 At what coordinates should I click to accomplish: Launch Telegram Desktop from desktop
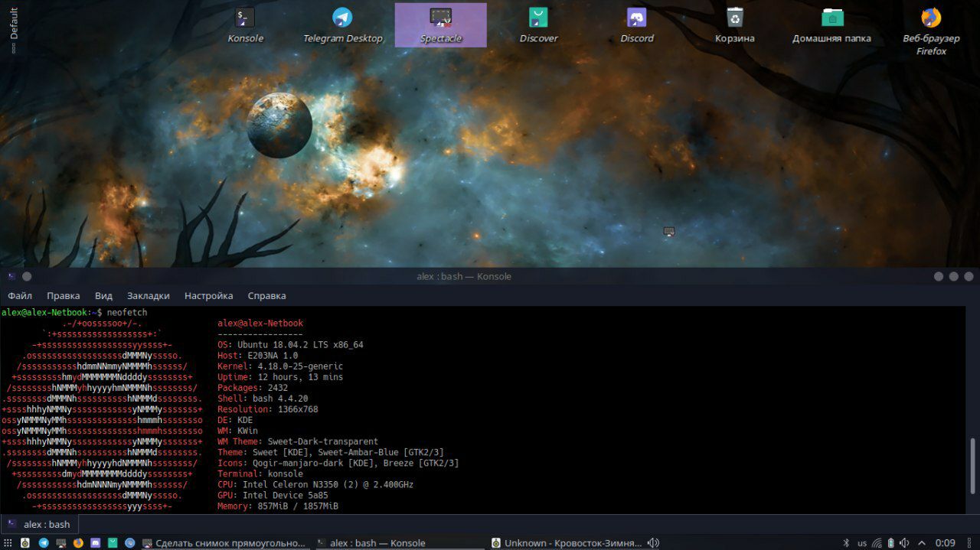(342, 24)
